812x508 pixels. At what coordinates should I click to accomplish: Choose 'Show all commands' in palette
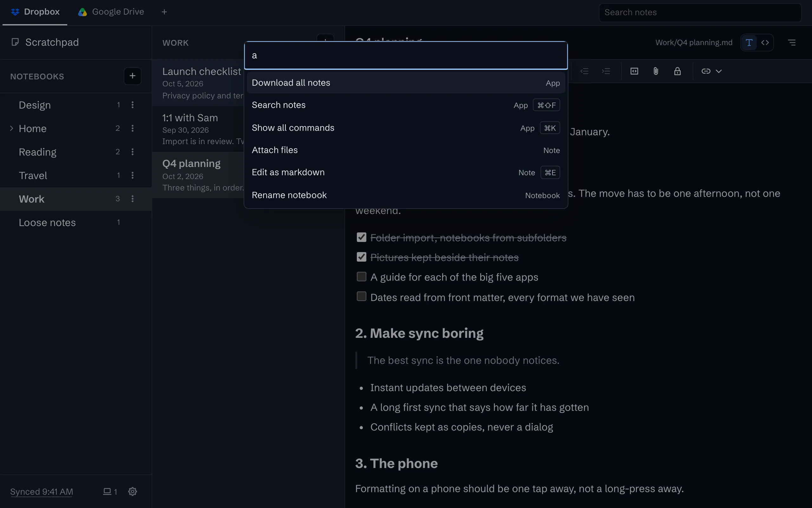(x=406, y=128)
